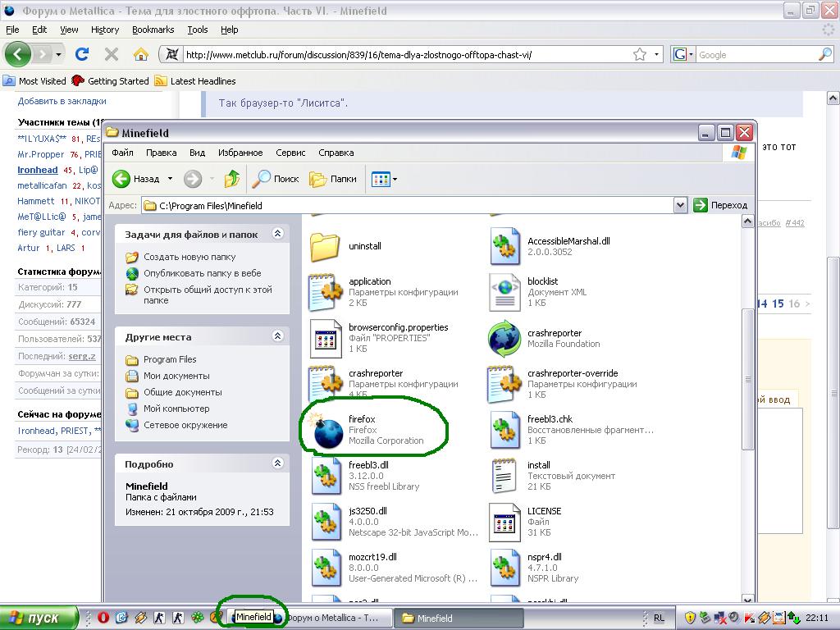Click the 'Переход' go button
The height and width of the screenshot is (630, 840).
point(721,205)
